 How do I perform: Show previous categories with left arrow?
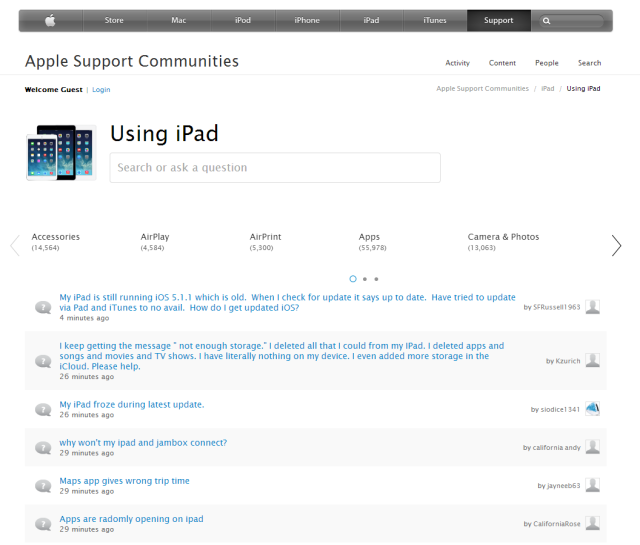15,245
